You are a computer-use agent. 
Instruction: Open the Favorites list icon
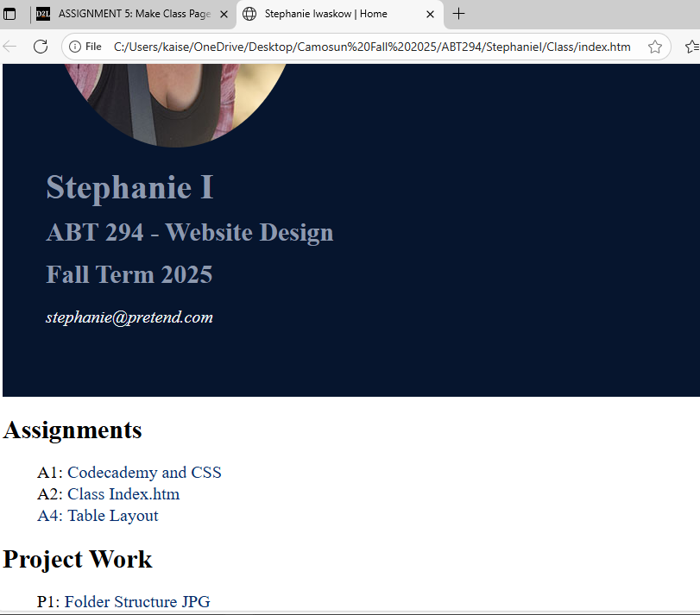point(691,47)
